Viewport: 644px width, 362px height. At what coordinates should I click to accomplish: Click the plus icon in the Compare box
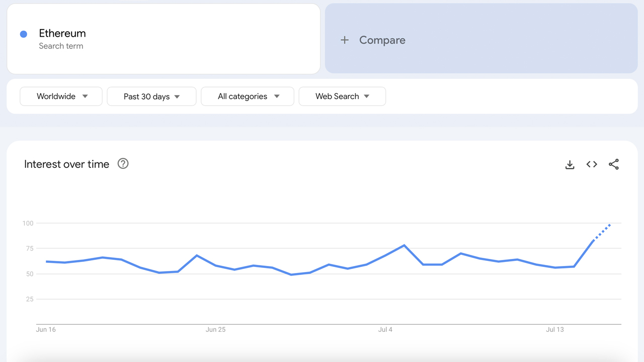point(345,40)
